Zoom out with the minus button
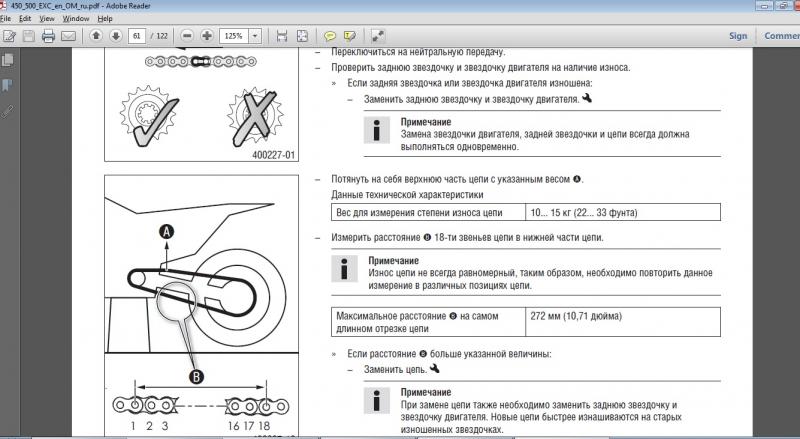Image resolution: width=800 pixels, height=439 pixels. [x=187, y=36]
